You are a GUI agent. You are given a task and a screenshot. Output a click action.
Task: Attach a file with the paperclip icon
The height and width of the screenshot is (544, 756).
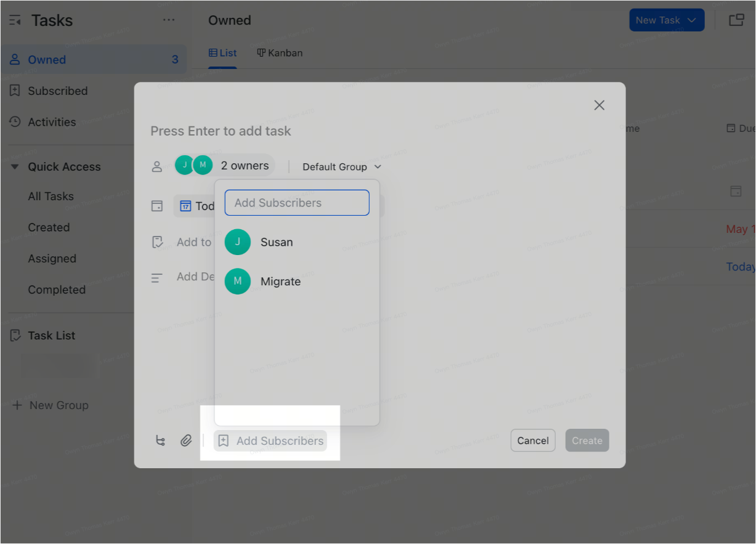tap(186, 440)
